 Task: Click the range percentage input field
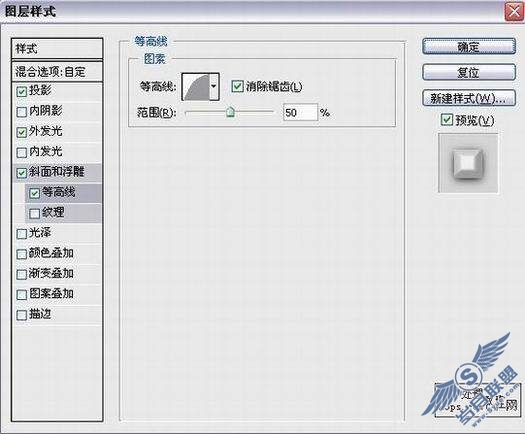300,113
